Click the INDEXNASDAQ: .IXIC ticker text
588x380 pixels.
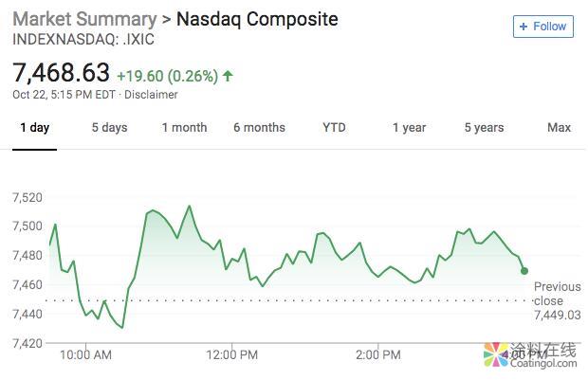(83, 40)
